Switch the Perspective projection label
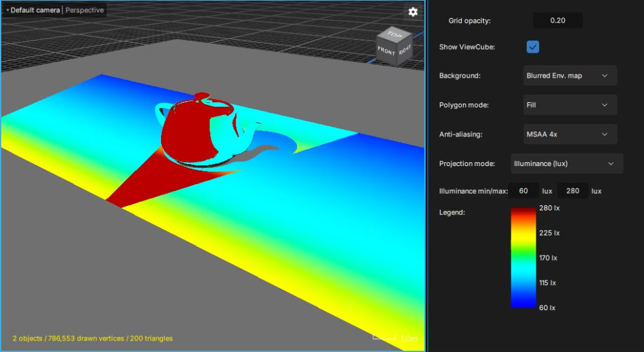The width and height of the screenshot is (644, 352). (84, 10)
